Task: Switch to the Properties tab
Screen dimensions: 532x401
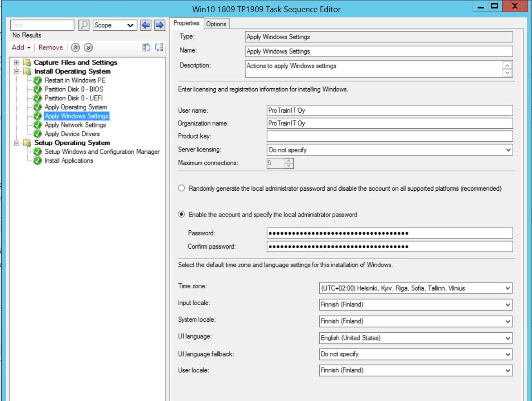Action: coord(187,23)
